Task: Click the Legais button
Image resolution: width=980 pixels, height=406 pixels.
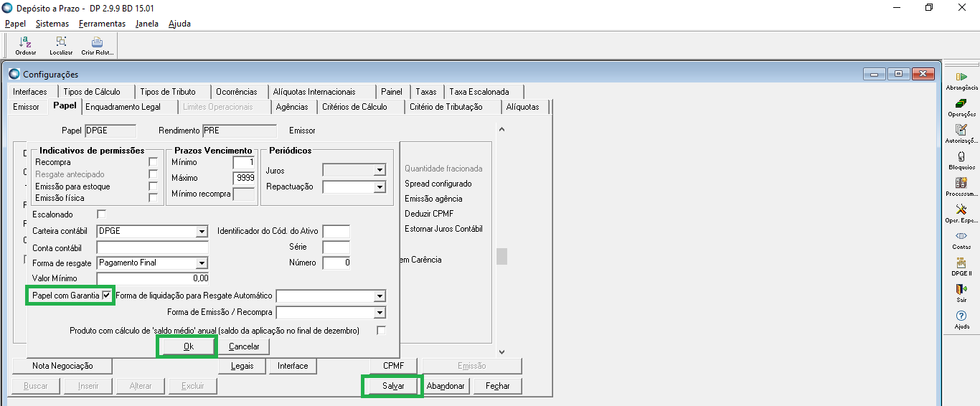Action: pyautogui.click(x=242, y=366)
